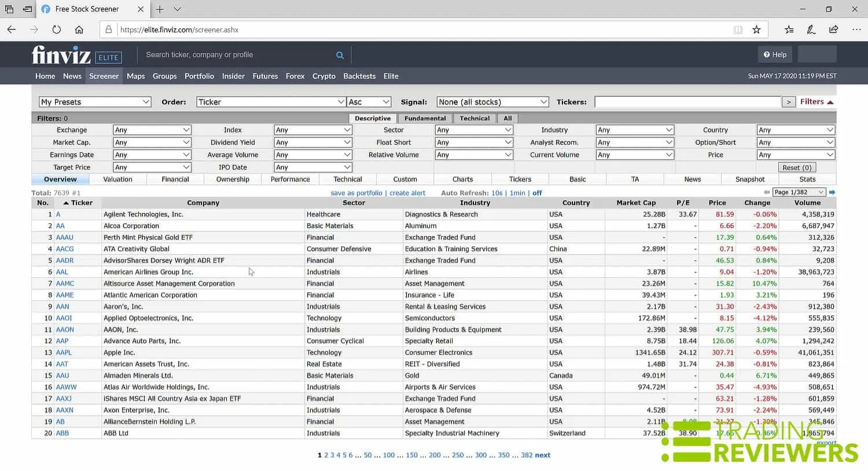Go to previous results page arrow
Image resolution: width=868 pixels, height=471 pixels.
[x=767, y=192]
